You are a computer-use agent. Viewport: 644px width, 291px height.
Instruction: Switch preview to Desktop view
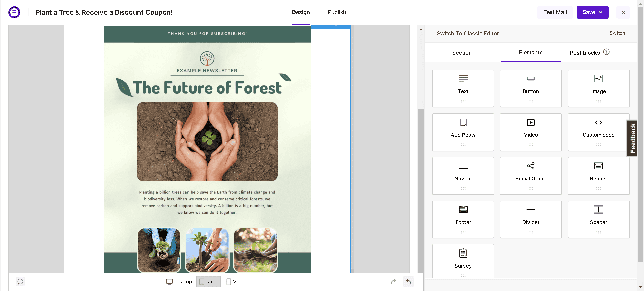pos(179,282)
